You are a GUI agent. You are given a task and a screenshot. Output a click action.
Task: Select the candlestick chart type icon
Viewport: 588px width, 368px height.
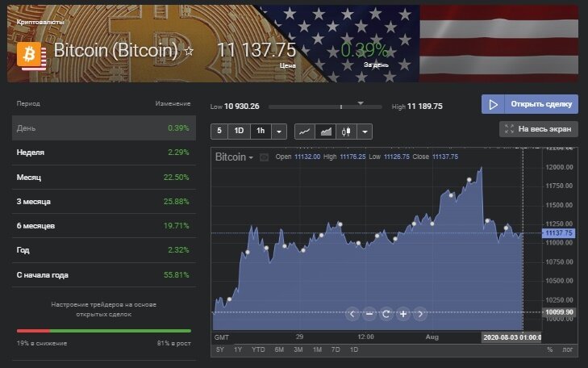[347, 132]
